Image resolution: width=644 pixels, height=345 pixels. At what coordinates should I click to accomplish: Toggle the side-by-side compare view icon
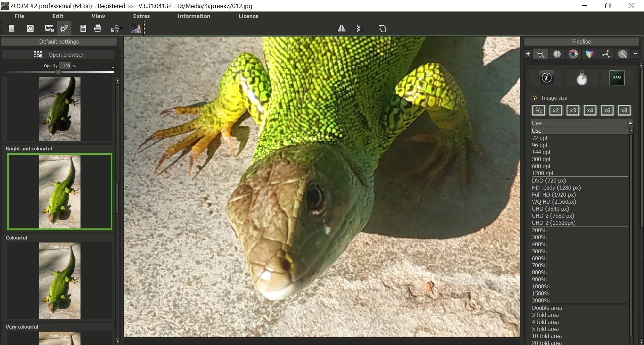[341, 28]
